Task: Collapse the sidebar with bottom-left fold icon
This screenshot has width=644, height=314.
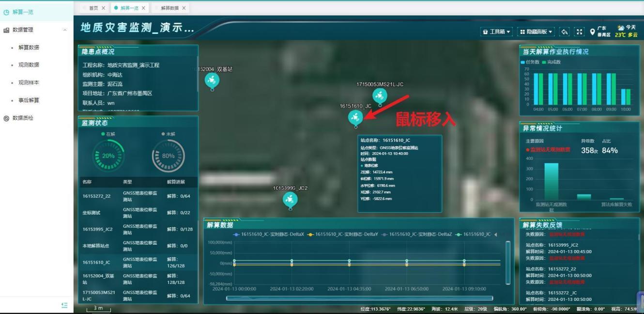Action: click(x=64, y=305)
